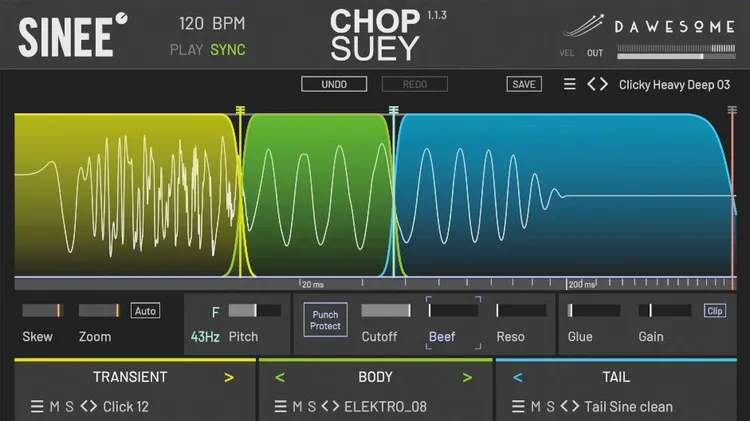Click the 1.1.3 version number
750x421 pixels.
tap(437, 15)
